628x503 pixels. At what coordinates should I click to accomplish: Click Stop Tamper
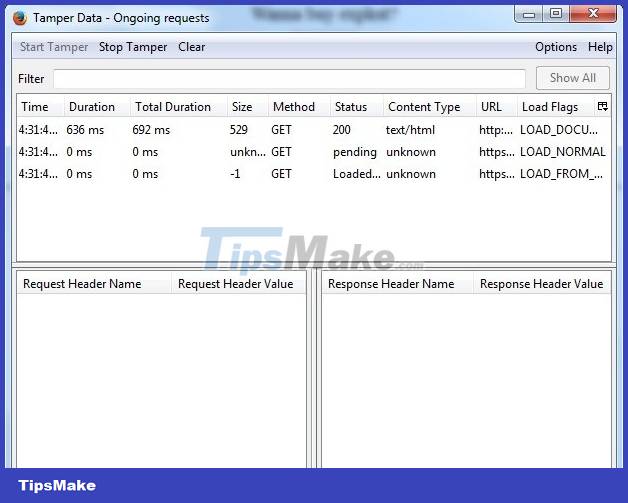133,47
